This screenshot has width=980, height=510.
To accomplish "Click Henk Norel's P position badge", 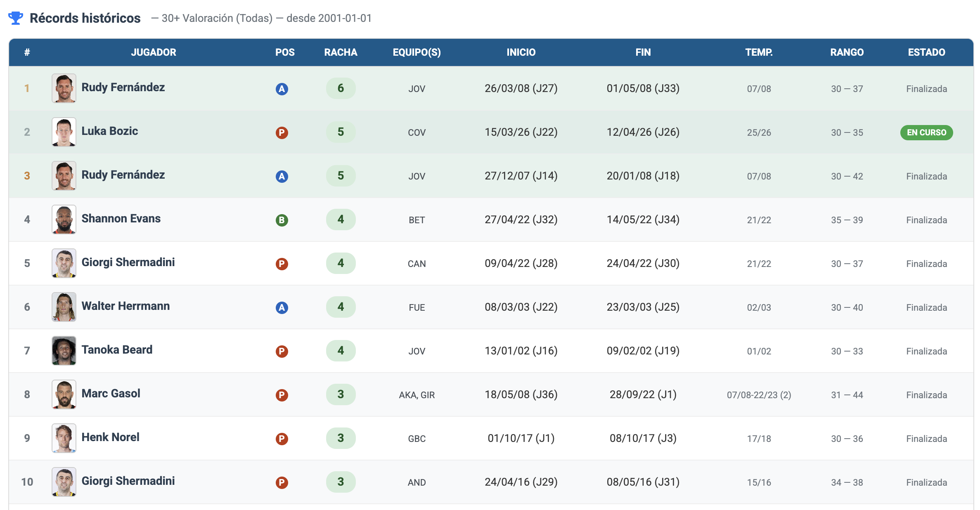I will pyautogui.click(x=282, y=439).
